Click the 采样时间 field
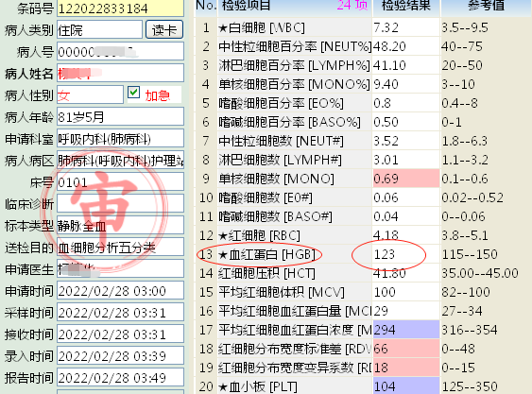The width and height of the screenshot is (532, 394). 120,313
